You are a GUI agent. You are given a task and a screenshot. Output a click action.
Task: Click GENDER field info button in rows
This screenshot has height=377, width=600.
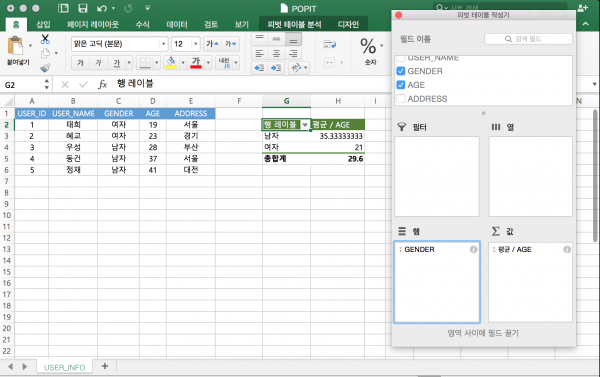473,250
